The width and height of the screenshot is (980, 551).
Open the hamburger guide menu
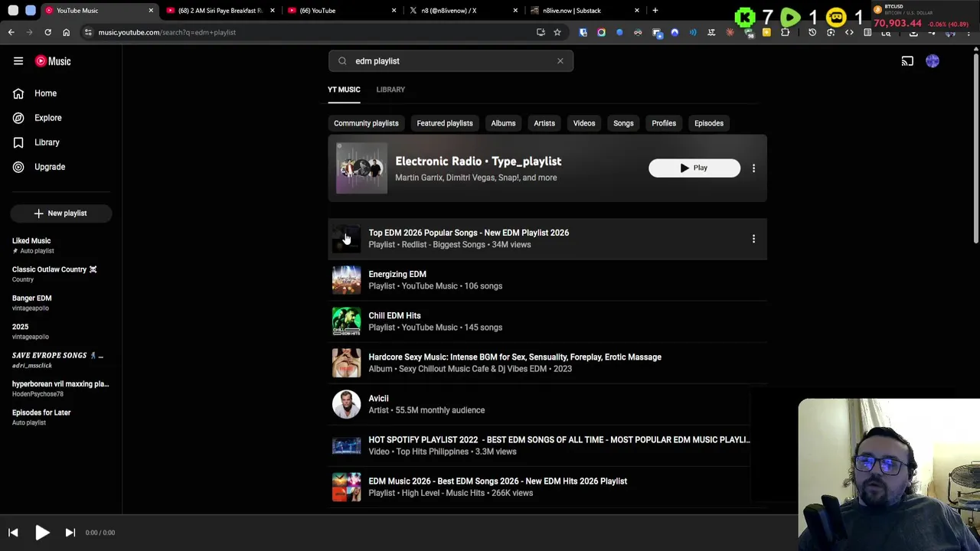pos(18,61)
